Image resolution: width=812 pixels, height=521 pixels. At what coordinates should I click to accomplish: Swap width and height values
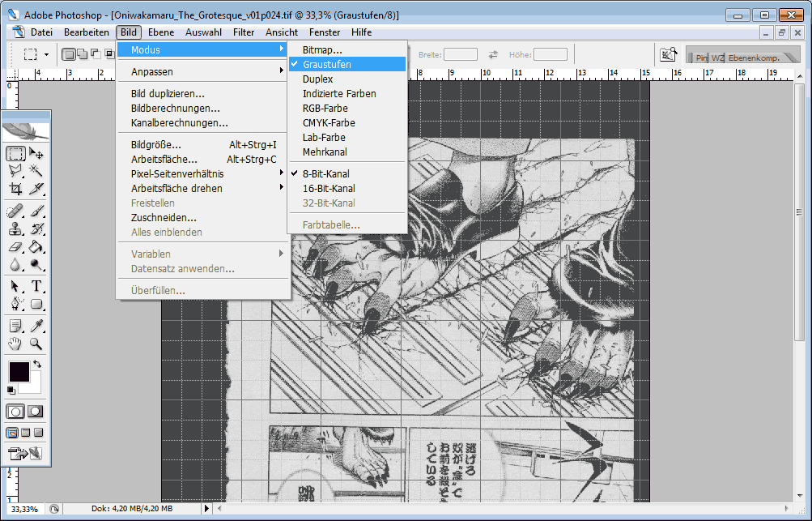point(492,54)
